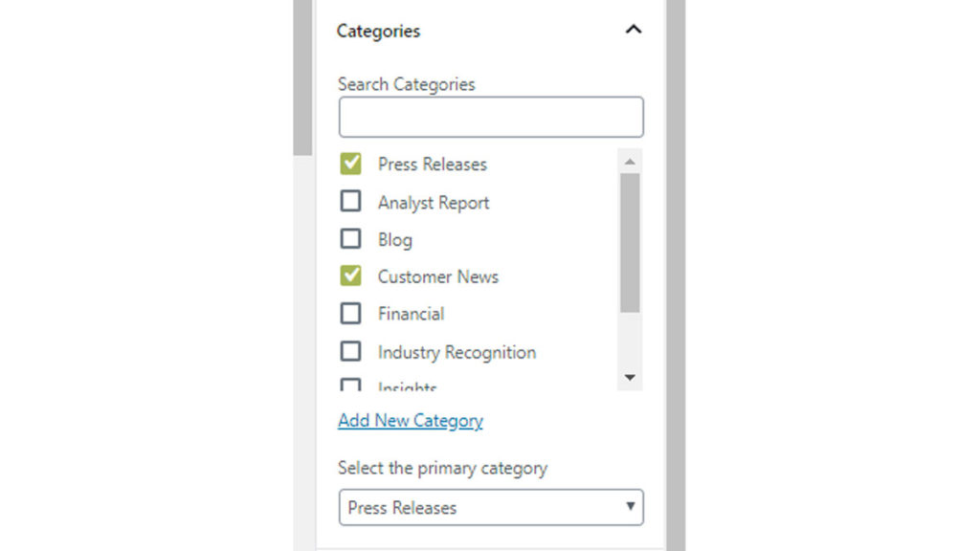
Task: Click the category list scroll-down arrow
Action: 630,378
